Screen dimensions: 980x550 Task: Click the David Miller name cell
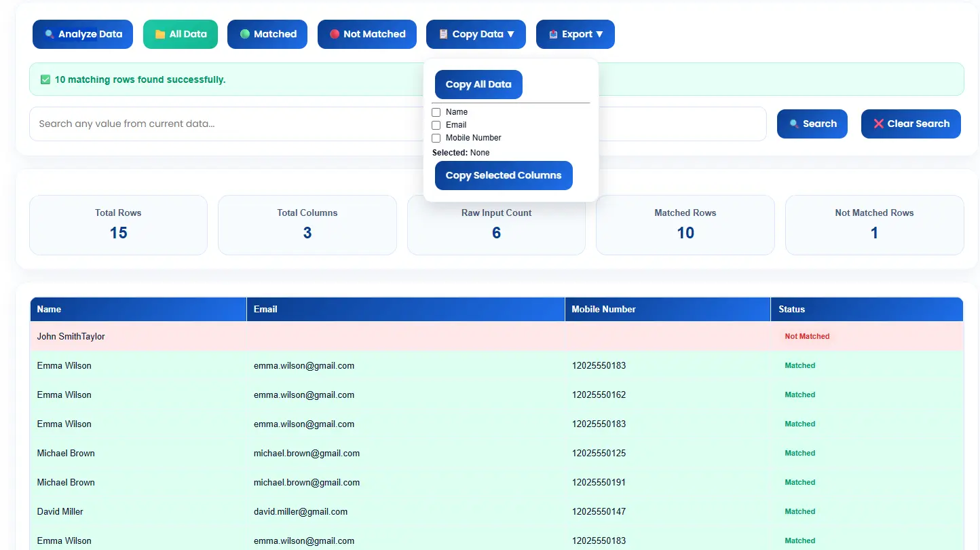click(138, 511)
